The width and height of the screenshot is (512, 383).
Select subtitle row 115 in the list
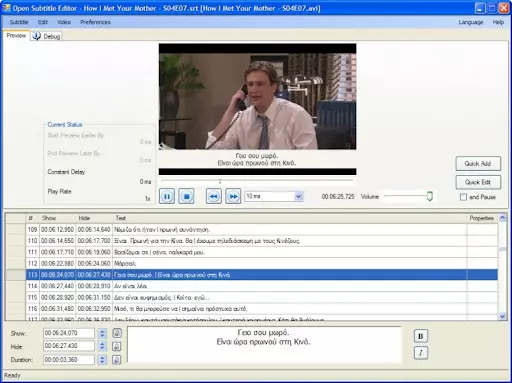click(252, 297)
